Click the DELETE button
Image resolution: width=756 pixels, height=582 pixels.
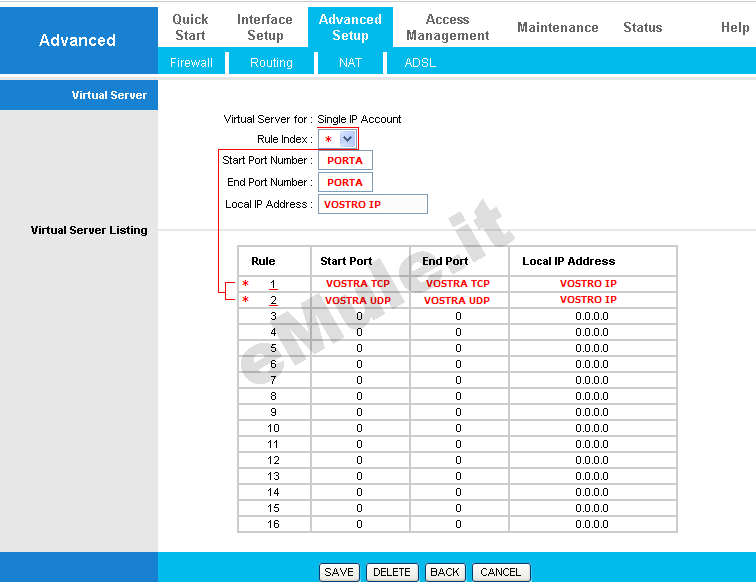click(x=392, y=572)
